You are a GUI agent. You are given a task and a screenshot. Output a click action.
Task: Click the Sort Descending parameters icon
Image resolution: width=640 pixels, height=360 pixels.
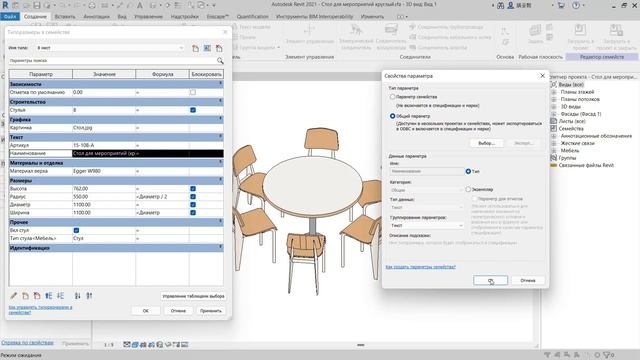point(89,296)
